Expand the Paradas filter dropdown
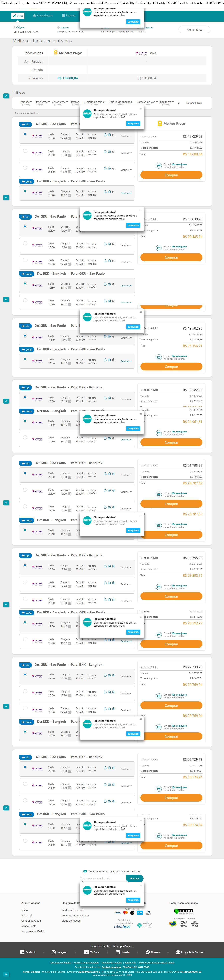 click(26, 102)
